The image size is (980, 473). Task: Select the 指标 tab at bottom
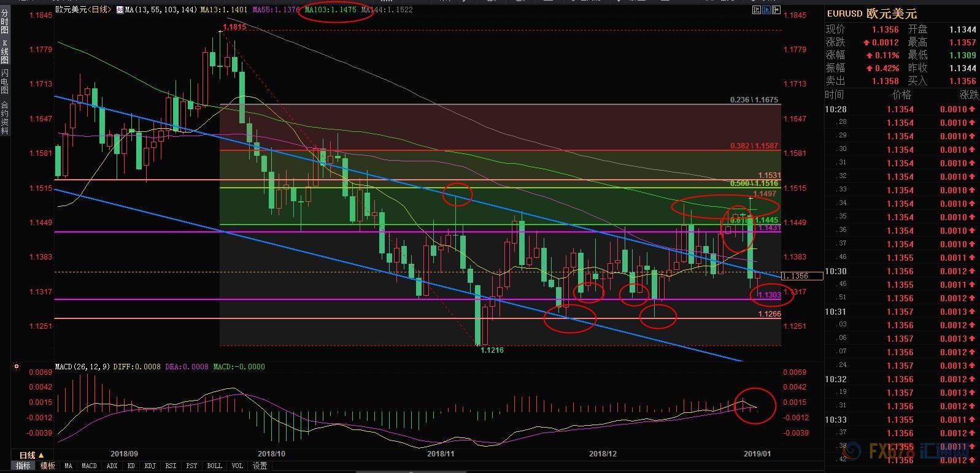click(x=23, y=466)
